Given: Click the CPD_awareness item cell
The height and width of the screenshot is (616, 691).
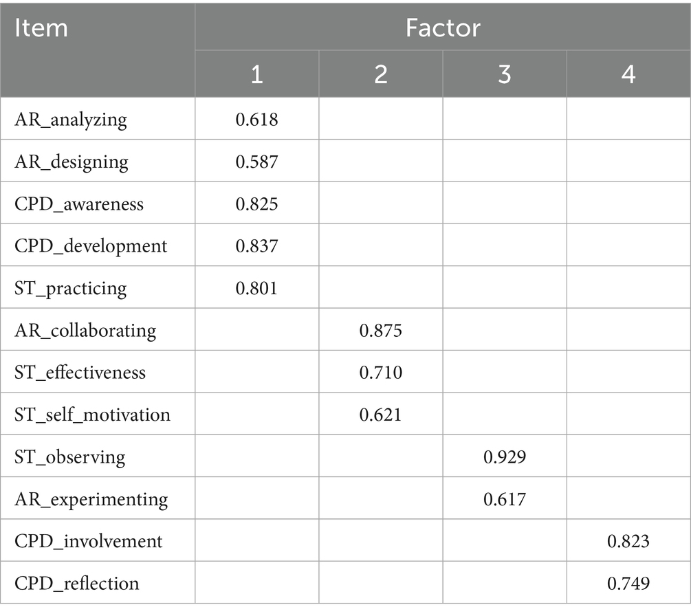Looking at the screenshot, I should tap(79, 203).
